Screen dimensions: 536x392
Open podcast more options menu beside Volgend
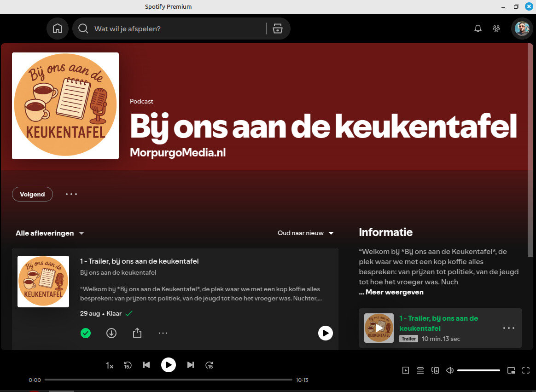click(71, 194)
